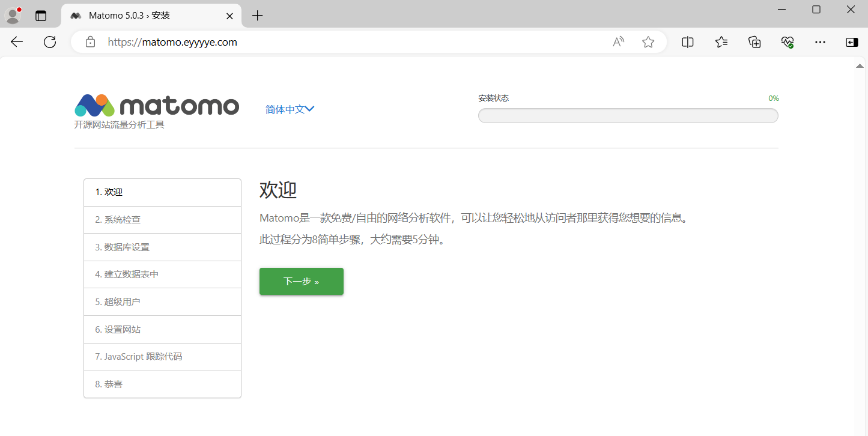Open the Settings and more ellipsis

820,42
